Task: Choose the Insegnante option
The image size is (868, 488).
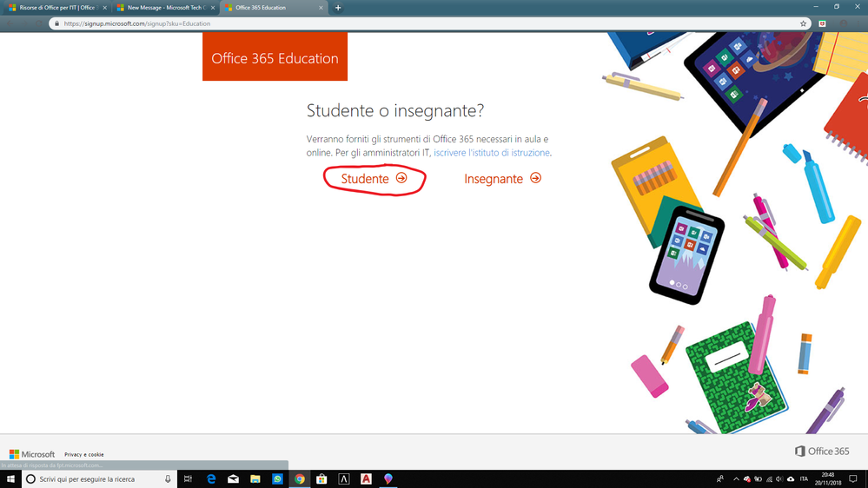Action: click(503, 179)
